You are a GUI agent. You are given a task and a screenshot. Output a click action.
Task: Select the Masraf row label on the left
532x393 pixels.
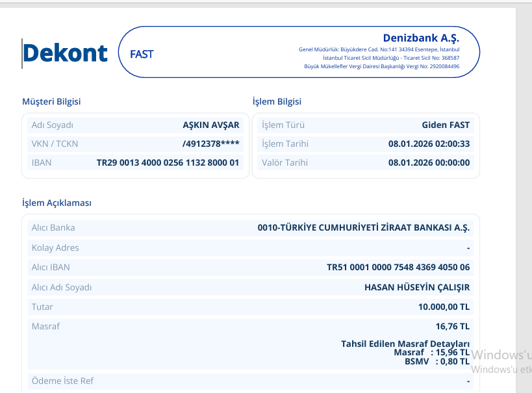tap(45, 327)
